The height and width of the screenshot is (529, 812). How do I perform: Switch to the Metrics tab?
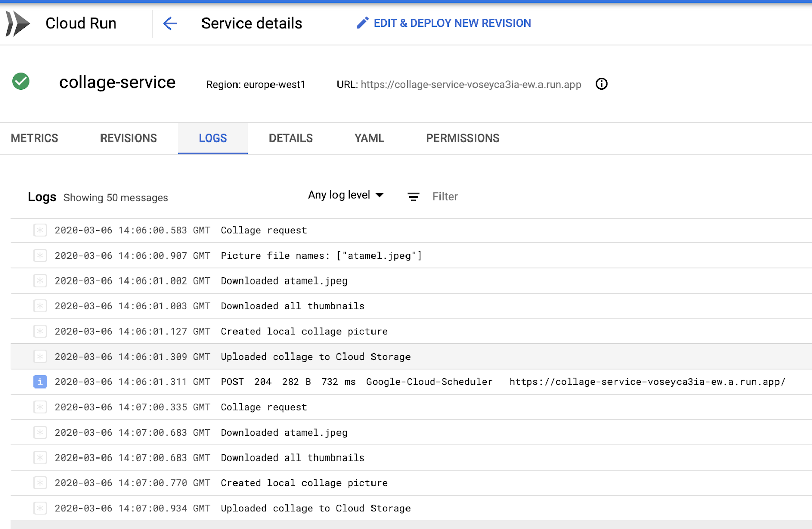click(35, 138)
